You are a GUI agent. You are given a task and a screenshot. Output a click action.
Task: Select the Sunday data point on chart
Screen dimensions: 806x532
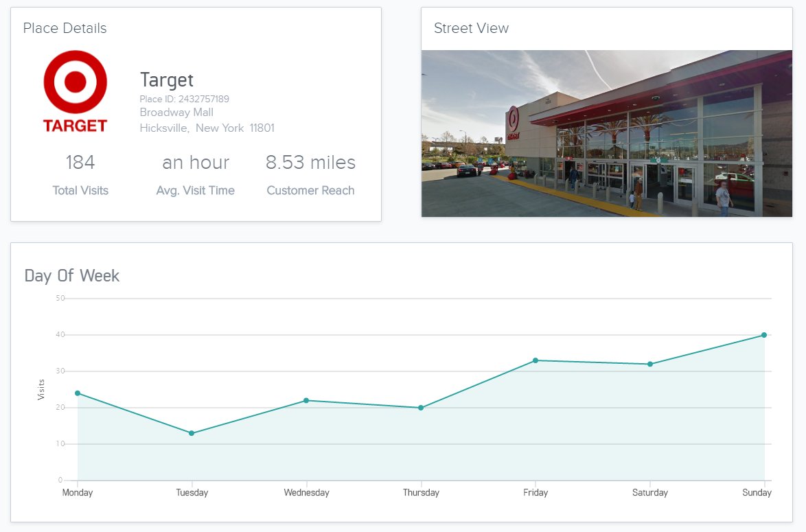coord(764,335)
